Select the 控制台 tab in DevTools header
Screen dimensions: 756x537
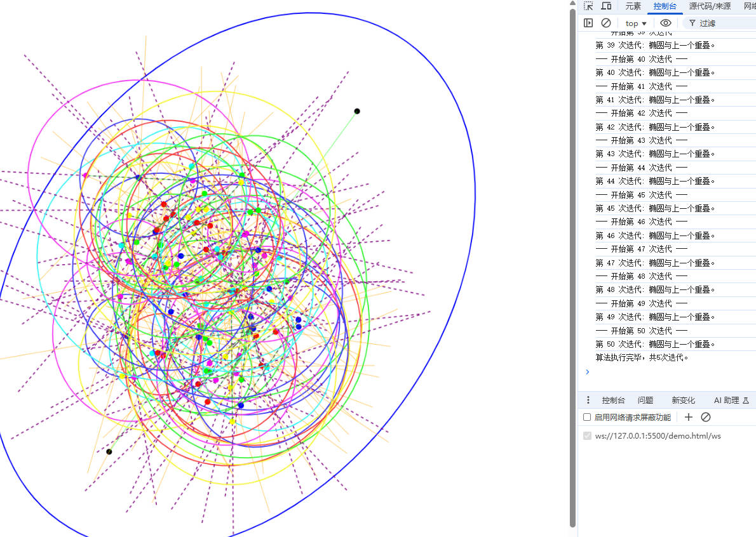(665, 6)
